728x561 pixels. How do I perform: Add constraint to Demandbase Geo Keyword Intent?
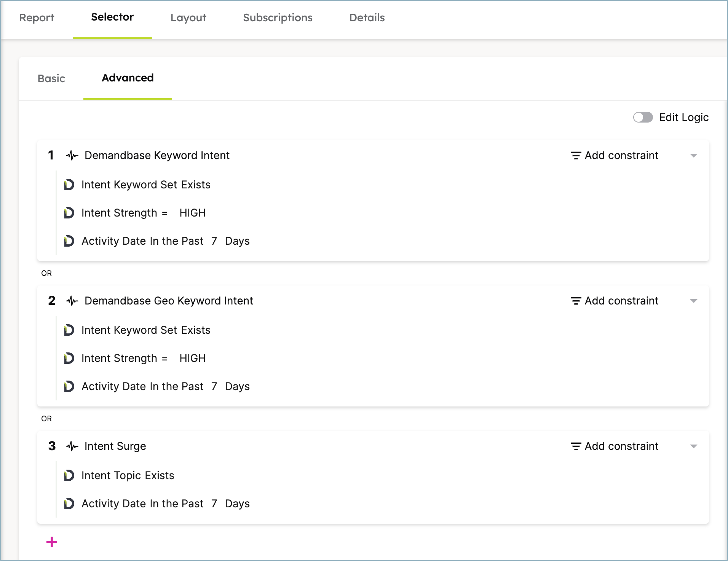[x=614, y=301]
